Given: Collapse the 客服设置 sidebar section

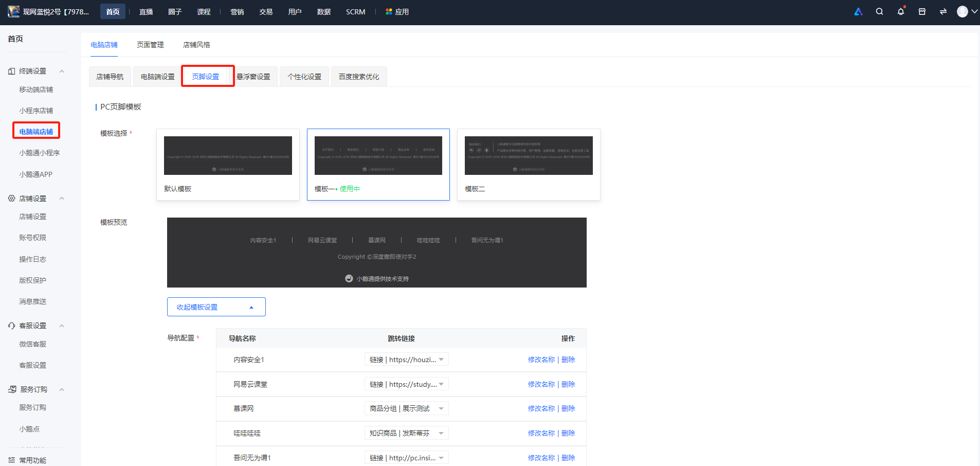Looking at the screenshot, I should click(x=62, y=326).
